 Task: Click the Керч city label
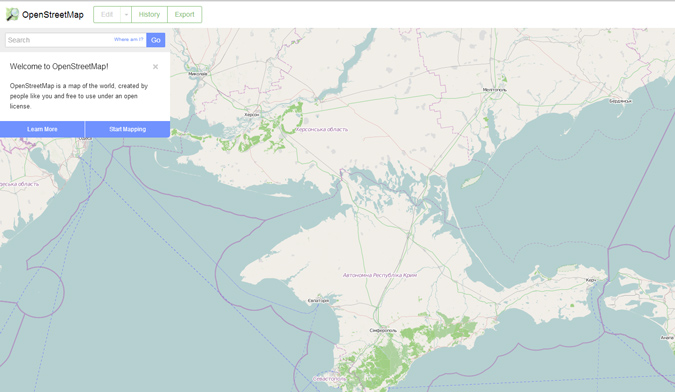click(591, 280)
